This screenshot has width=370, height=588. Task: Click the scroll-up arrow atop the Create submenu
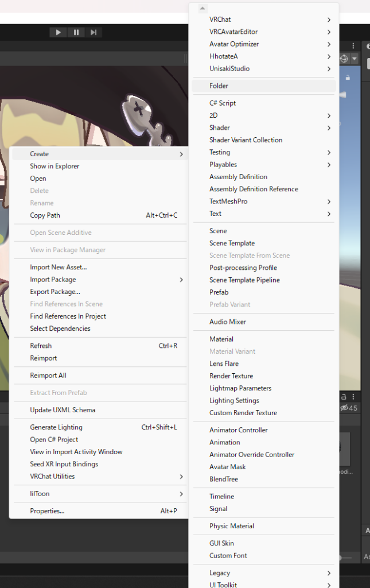pyautogui.click(x=202, y=8)
